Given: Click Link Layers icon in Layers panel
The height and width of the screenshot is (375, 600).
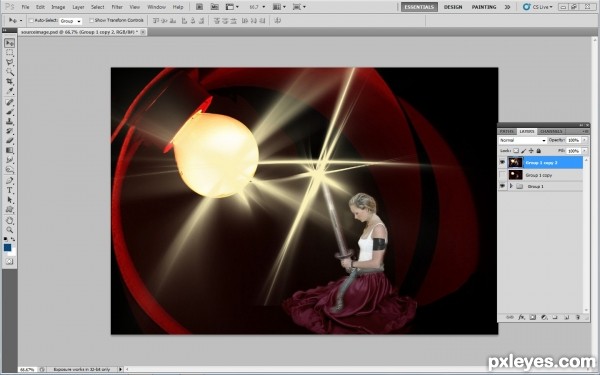Looking at the screenshot, I should tap(510, 317).
